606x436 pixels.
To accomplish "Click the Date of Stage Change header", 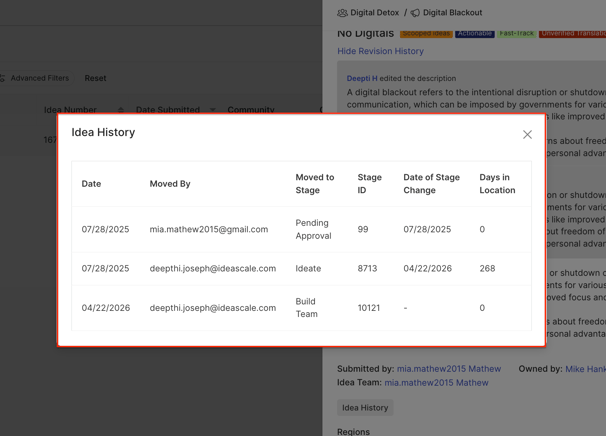I will (431, 184).
